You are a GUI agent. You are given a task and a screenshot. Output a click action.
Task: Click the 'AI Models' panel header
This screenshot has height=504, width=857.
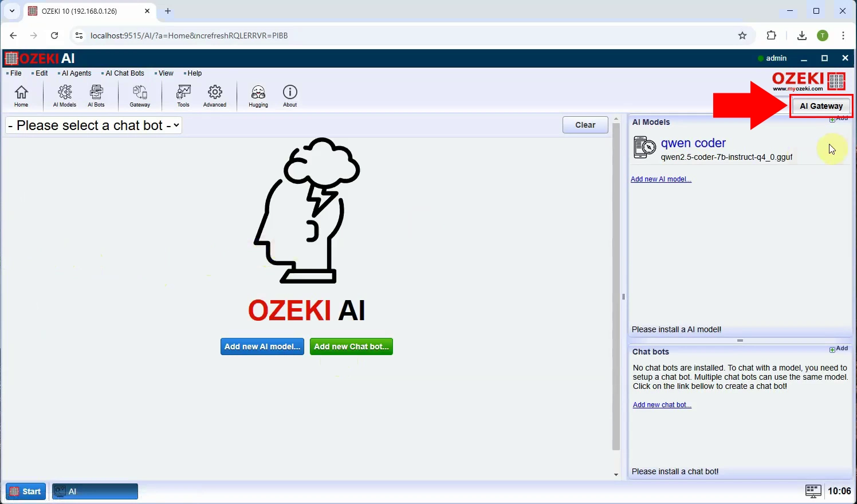click(651, 122)
